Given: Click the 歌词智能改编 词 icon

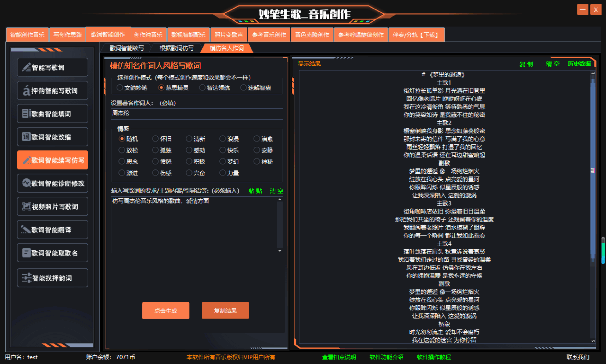Looking at the screenshot, I should click(26, 137).
